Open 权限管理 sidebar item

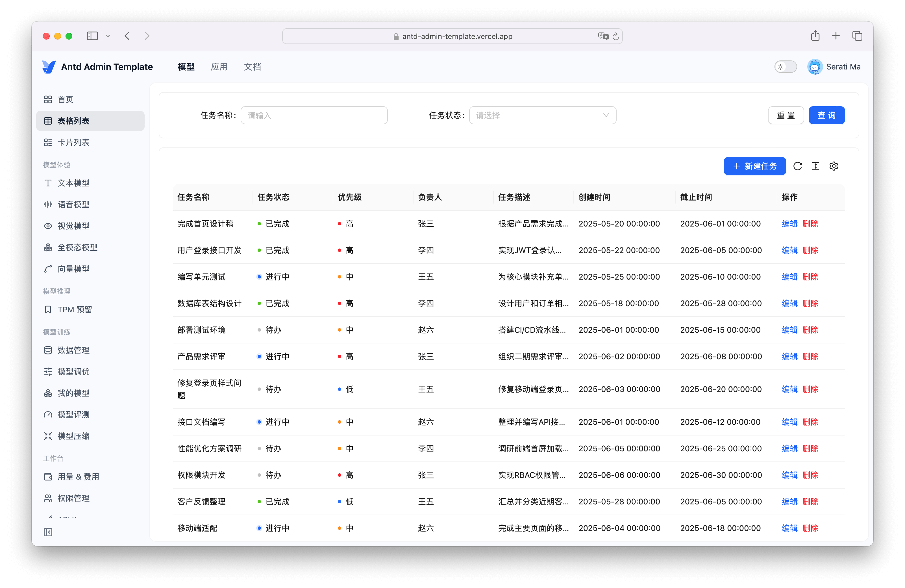pyautogui.click(x=90, y=498)
